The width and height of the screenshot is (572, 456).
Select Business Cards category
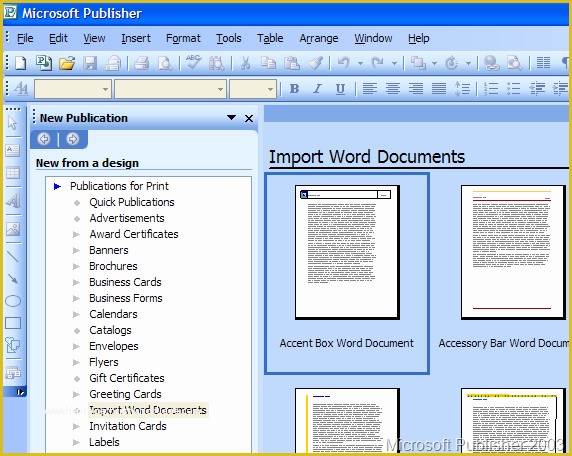[x=125, y=282]
